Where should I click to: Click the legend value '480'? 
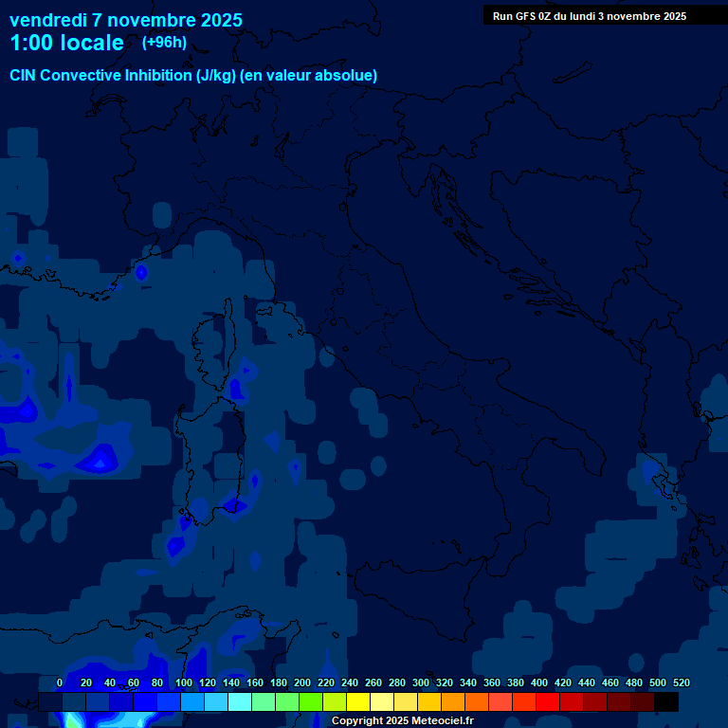(x=633, y=682)
